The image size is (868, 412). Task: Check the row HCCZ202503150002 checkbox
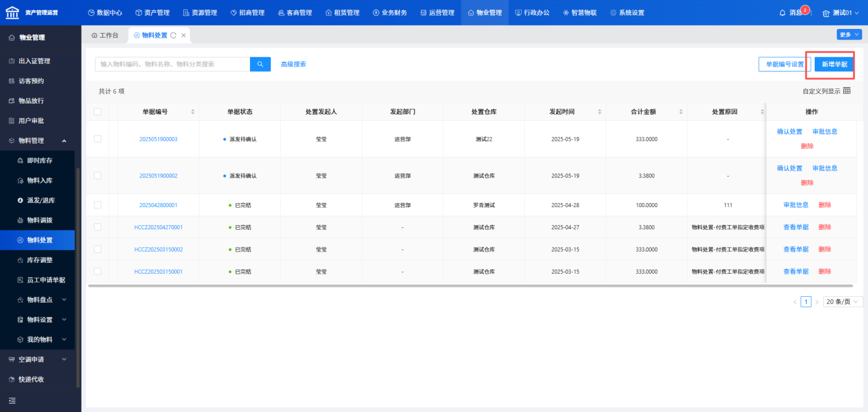click(98, 249)
